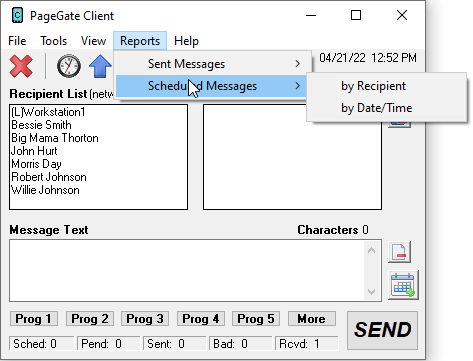Open the View menu
Image resolution: width=473 pixels, height=361 pixels.
click(93, 41)
